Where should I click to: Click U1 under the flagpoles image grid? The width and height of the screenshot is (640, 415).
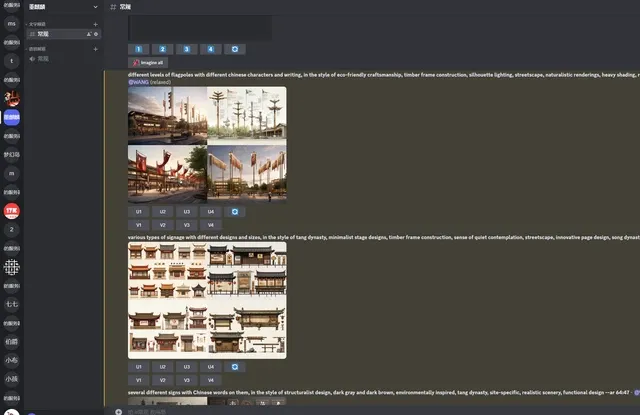pos(138,212)
